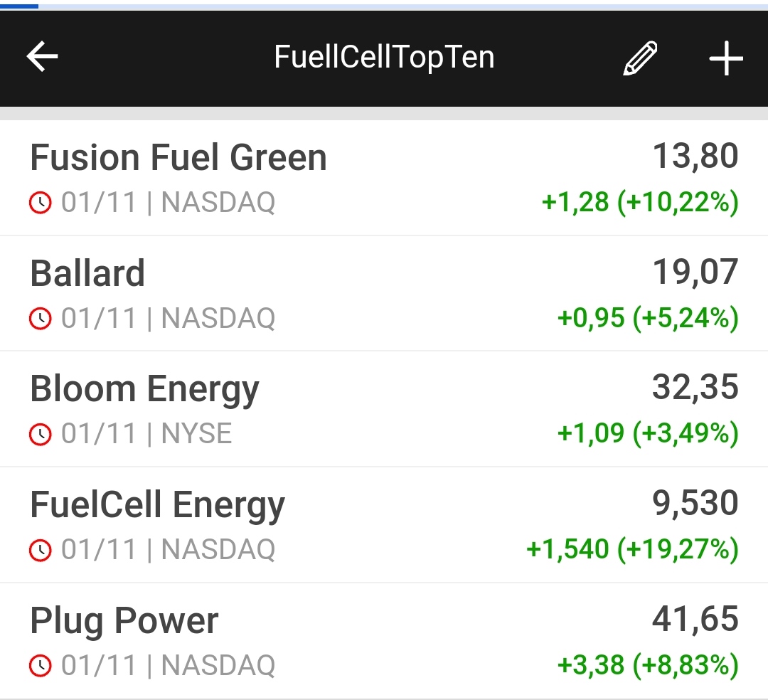This screenshot has width=768, height=700.
Task: Tap Plug Power price 41,65
Action: 695,619
